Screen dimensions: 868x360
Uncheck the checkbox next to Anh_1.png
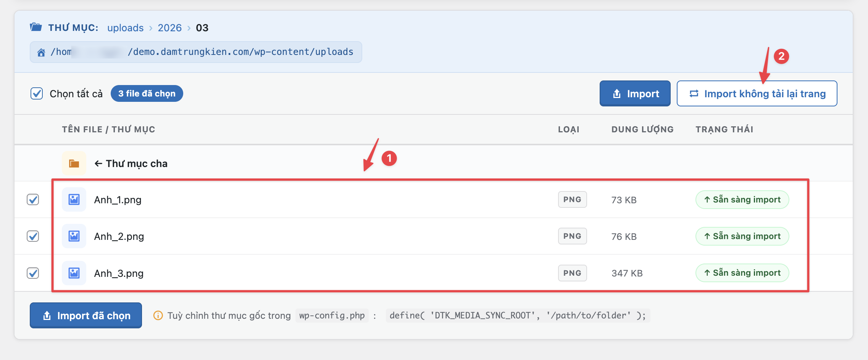click(33, 199)
